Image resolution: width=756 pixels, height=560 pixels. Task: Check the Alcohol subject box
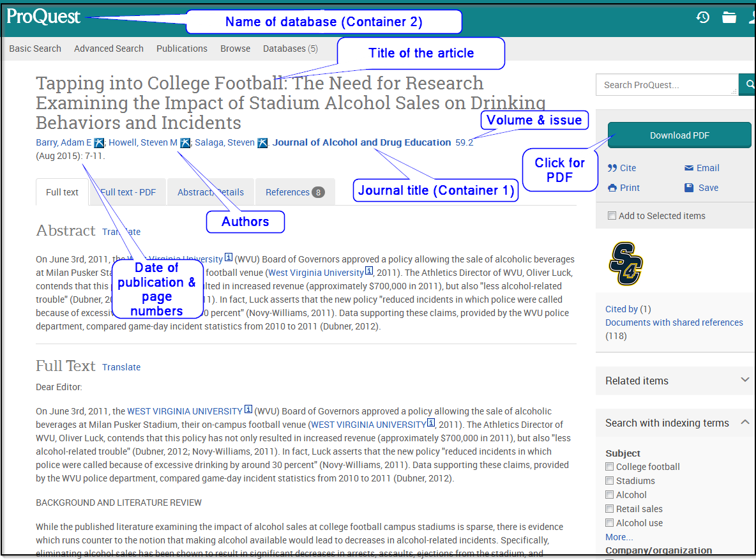click(x=609, y=494)
